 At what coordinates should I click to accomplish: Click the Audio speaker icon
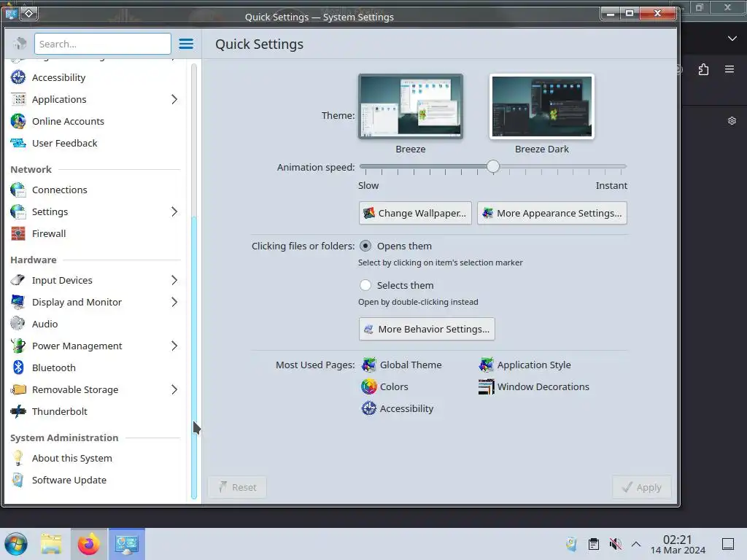(18, 324)
